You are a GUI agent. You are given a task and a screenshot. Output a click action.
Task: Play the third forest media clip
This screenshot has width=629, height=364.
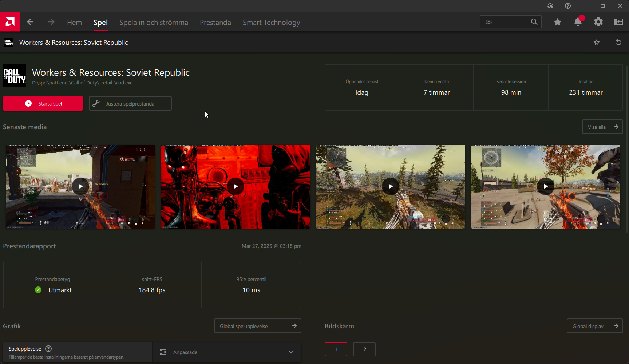pyautogui.click(x=391, y=186)
